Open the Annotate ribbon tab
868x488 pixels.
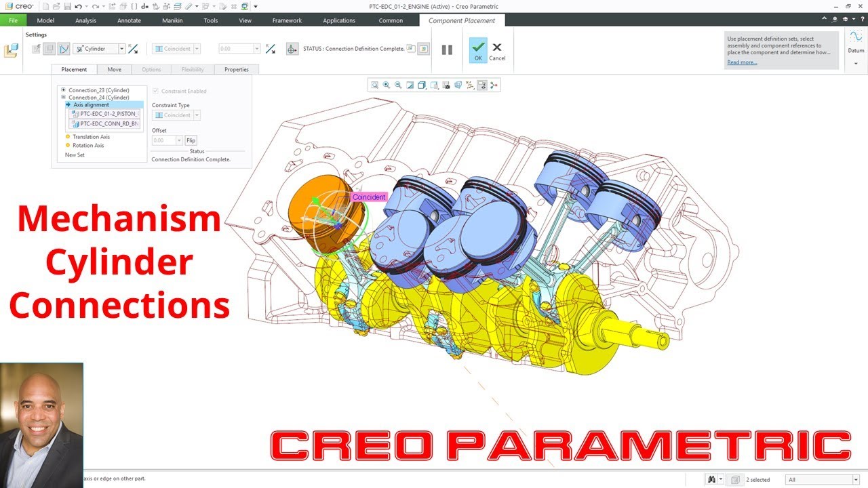pos(129,20)
